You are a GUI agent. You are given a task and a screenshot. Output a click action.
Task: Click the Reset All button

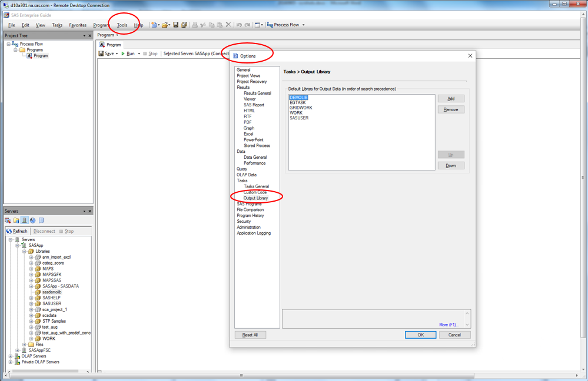[x=250, y=335]
